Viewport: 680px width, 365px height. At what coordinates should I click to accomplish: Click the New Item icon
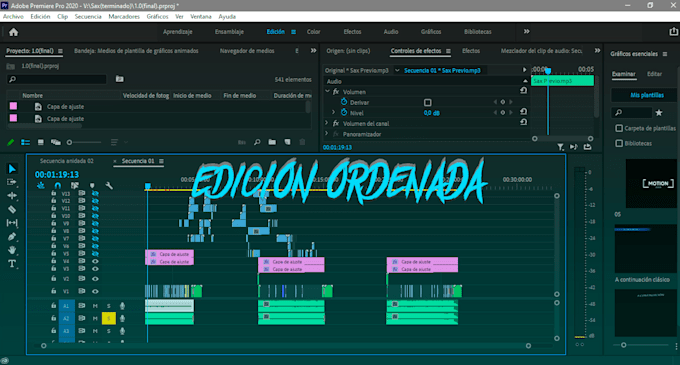[287, 142]
